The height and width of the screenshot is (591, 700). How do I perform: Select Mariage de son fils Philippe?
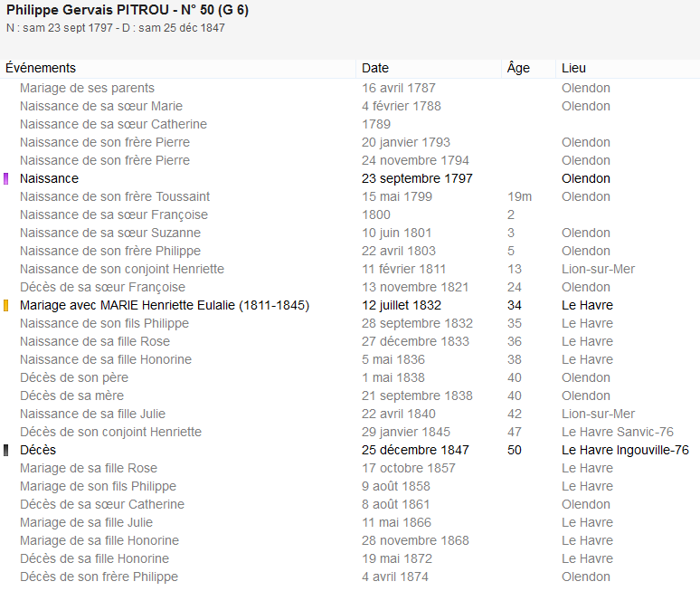(x=350, y=487)
